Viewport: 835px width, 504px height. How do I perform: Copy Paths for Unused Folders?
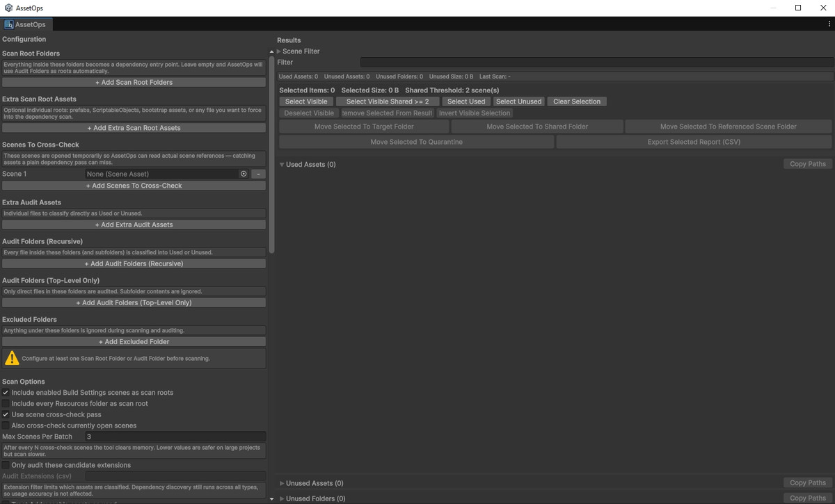pos(808,498)
